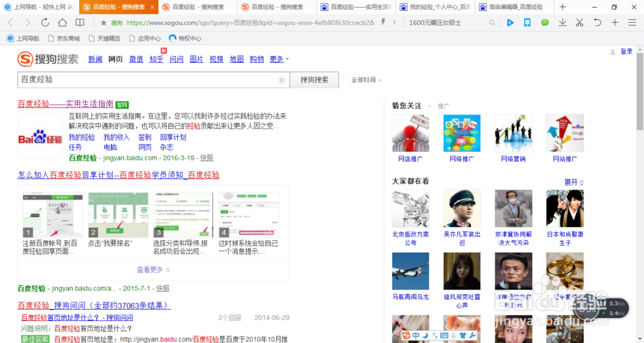
Task: Toggle the 中 Chinese input mode icon
Action: click(415, 335)
